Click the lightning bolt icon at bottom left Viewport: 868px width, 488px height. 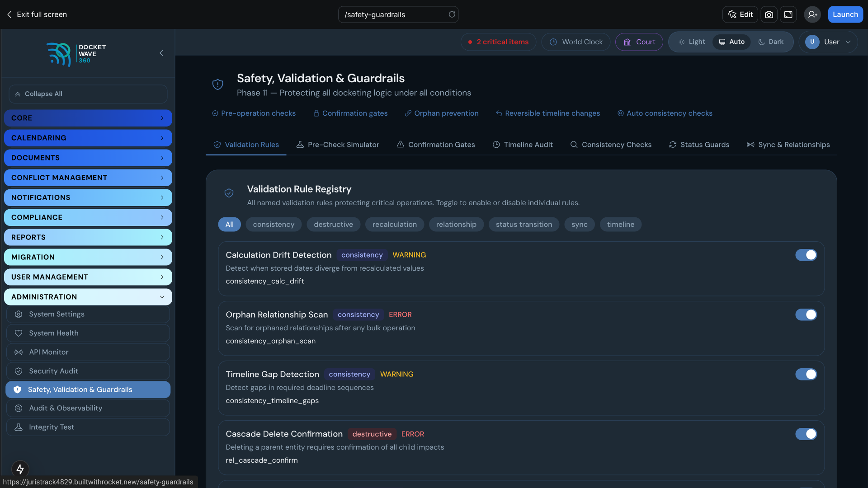pos(20,469)
